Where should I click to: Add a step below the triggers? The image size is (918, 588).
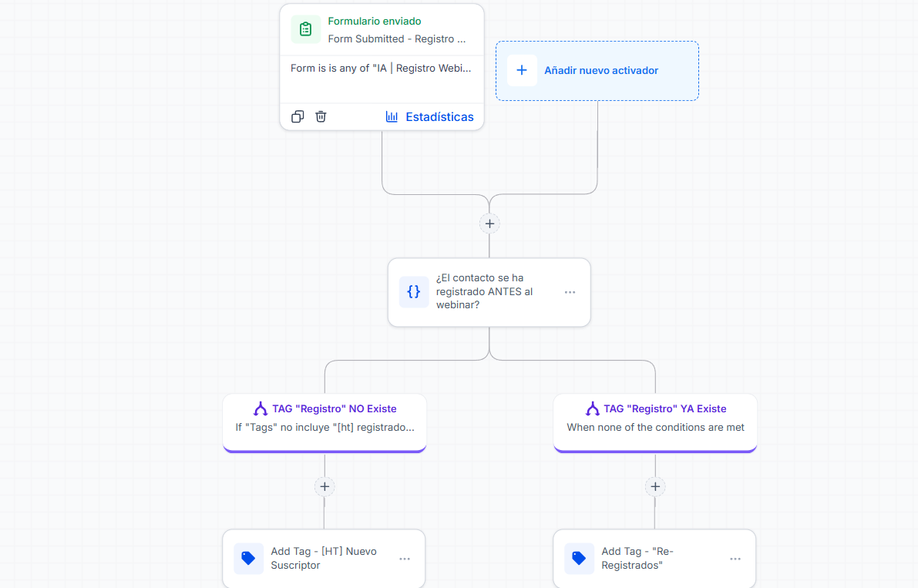click(x=489, y=223)
